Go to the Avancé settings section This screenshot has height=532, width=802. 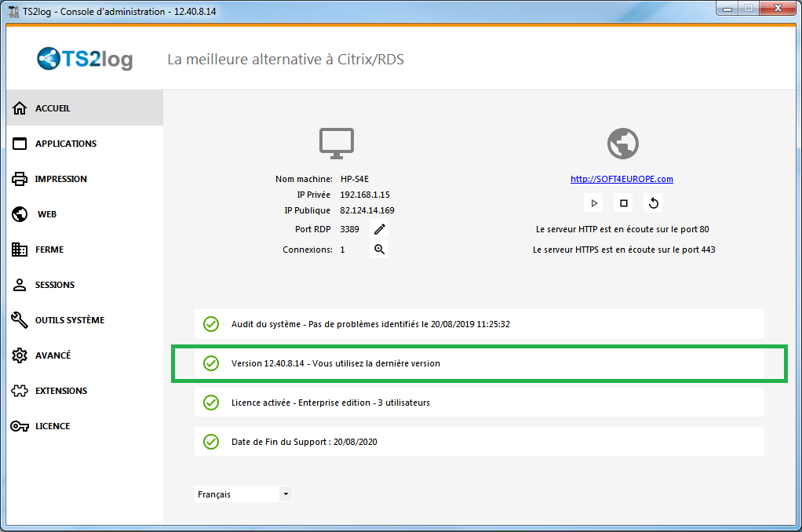click(85, 355)
